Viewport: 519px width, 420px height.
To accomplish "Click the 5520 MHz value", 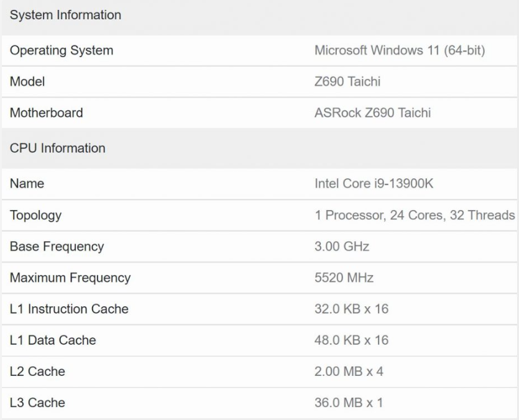I will 344,278.
